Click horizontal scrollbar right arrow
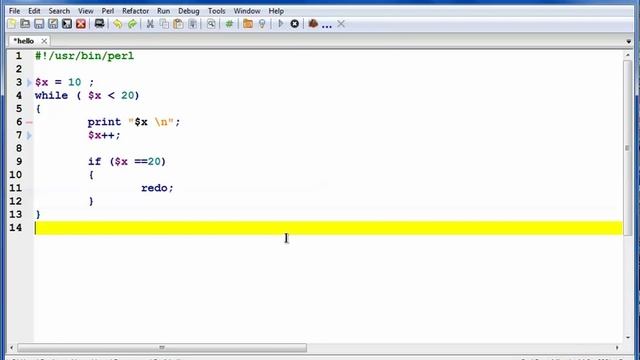Screen dimensions: 640x360 pyautogui.click(x=617, y=348)
